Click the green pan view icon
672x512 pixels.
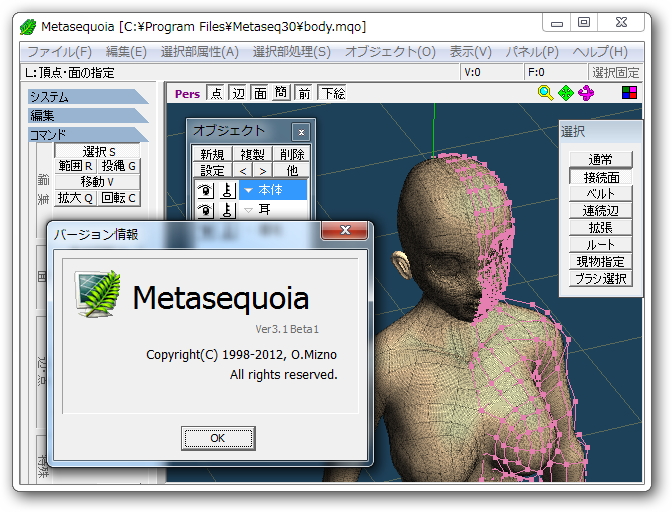click(566, 93)
